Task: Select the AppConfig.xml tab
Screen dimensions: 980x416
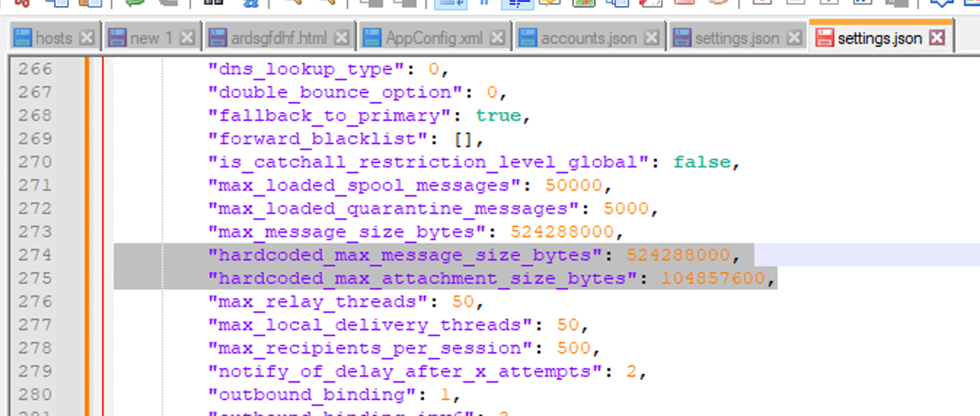Action: 434,38
